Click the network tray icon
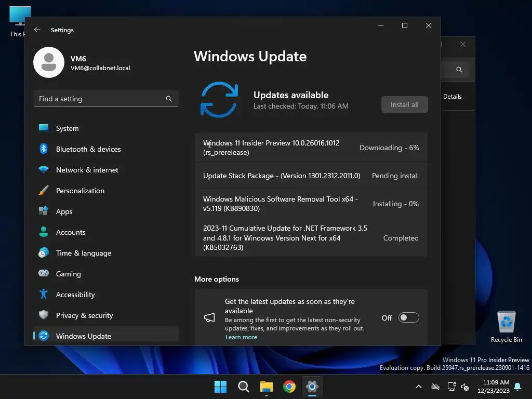Image resolution: width=532 pixels, height=399 pixels. (451, 387)
